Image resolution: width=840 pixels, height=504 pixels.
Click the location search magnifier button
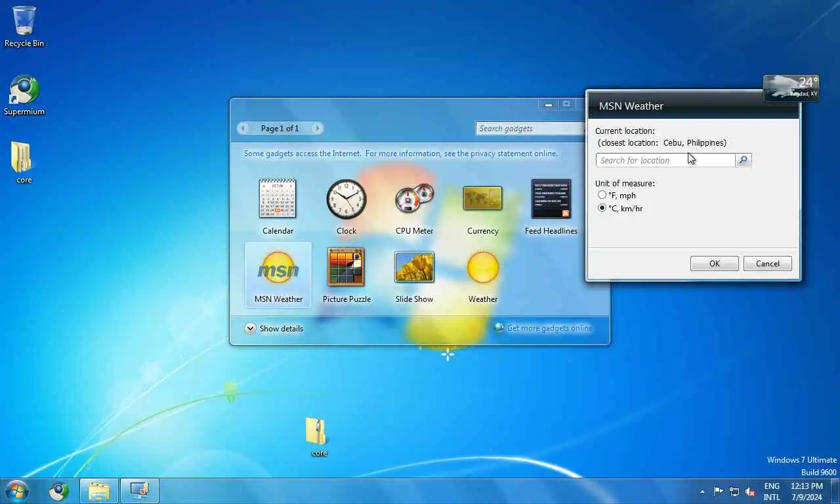coord(744,160)
